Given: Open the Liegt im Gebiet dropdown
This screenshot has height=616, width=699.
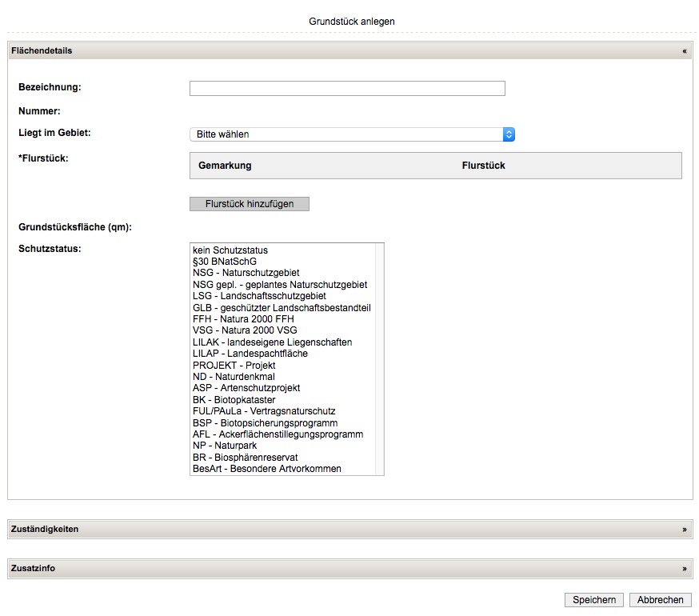Looking at the screenshot, I should pyautogui.click(x=352, y=134).
